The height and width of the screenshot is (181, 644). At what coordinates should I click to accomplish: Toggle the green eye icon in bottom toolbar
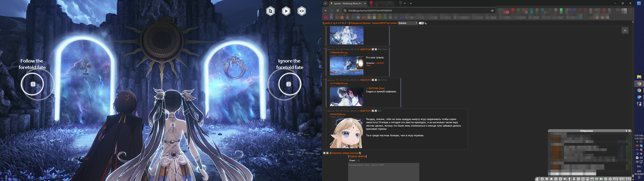597,179
